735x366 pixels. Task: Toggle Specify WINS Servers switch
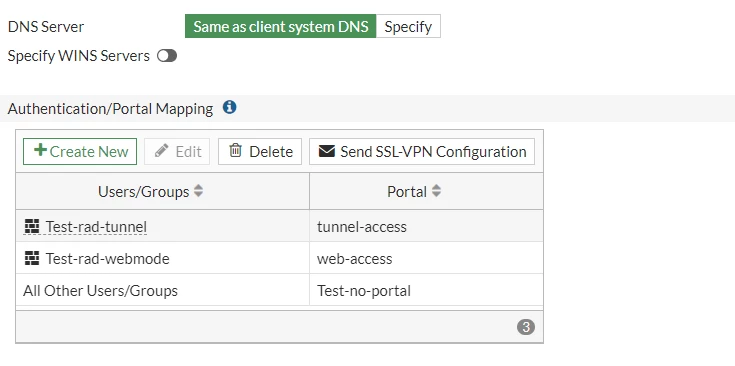[167, 56]
